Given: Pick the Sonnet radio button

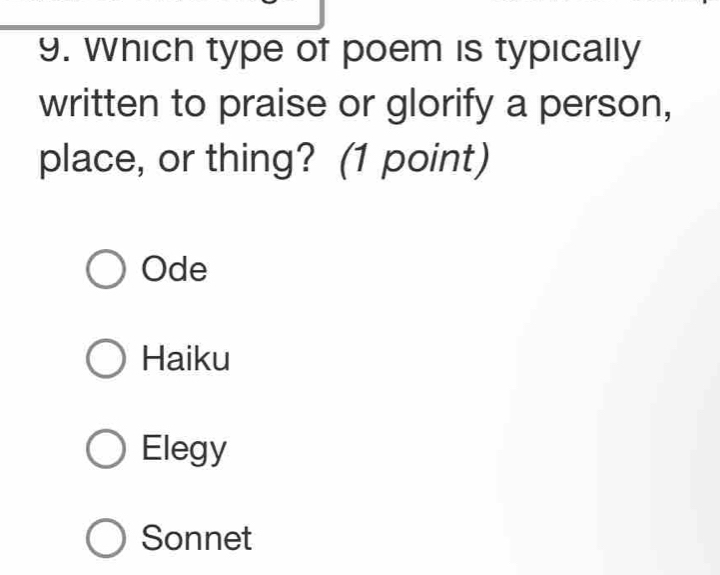Looking at the screenshot, I should coord(107,539).
